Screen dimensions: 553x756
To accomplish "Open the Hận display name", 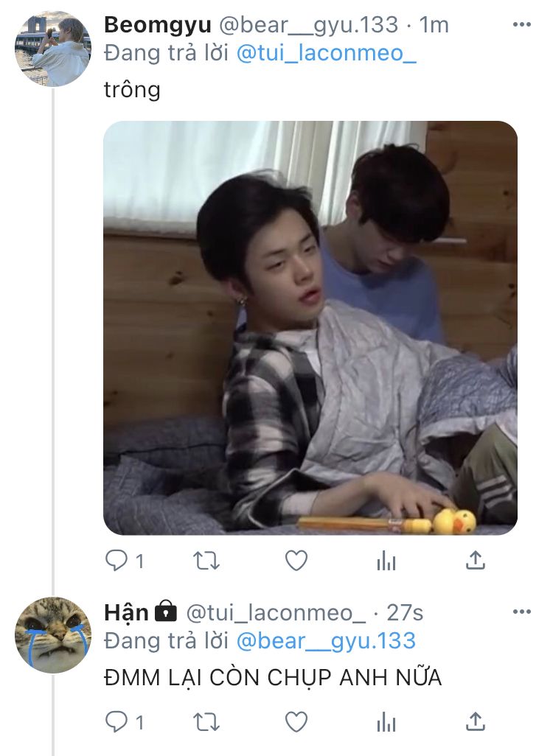I will pos(126,612).
